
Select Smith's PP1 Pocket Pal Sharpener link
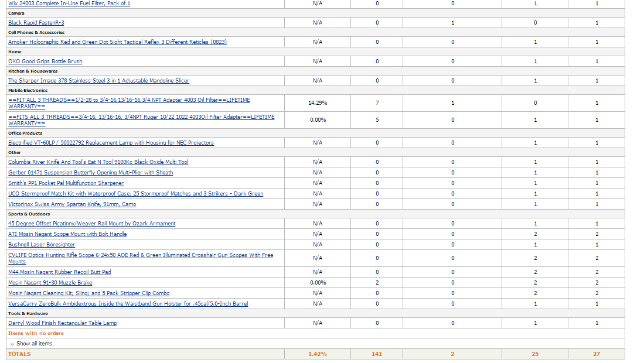tap(66, 183)
